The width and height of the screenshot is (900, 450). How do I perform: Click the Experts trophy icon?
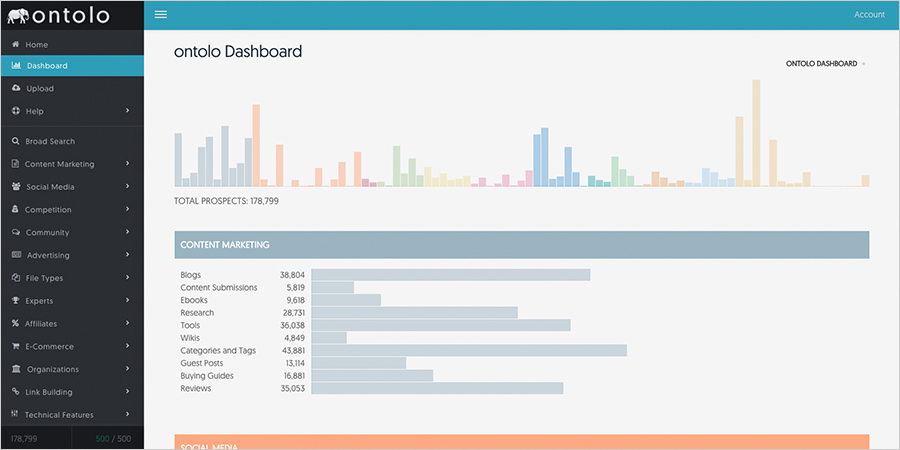tap(15, 301)
